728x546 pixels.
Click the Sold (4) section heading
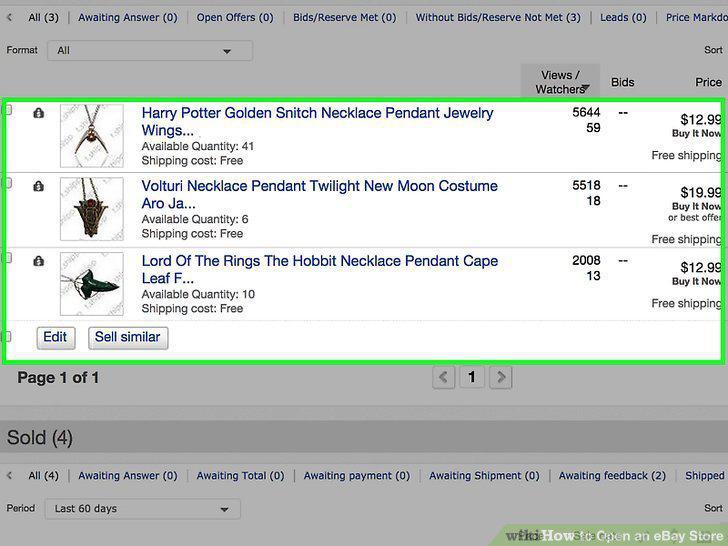(x=39, y=438)
